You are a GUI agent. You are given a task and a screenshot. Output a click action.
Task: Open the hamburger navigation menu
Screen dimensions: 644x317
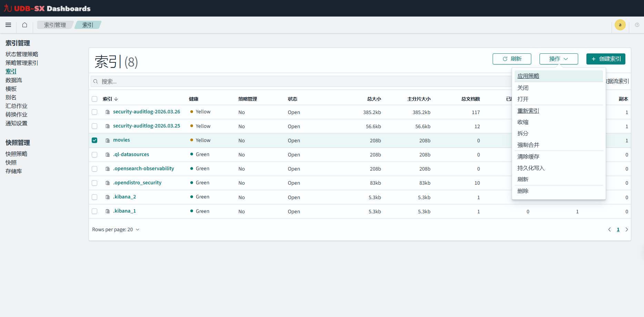tap(8, 25)
